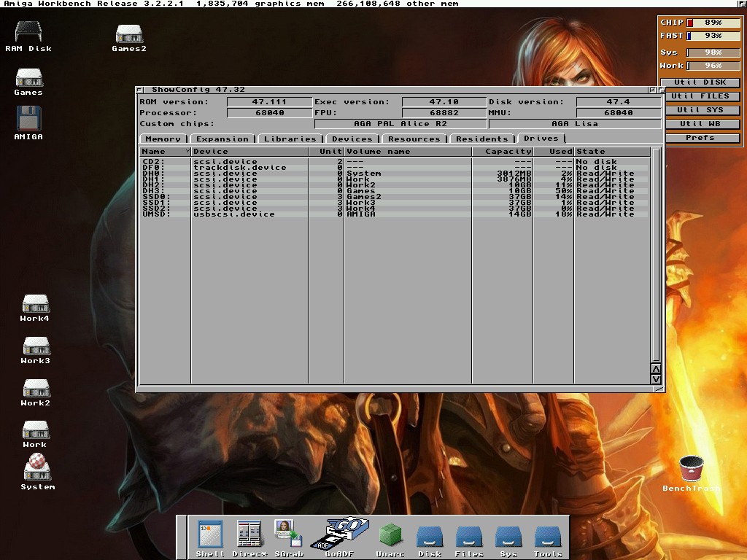
Task: Click the Volume name column header
Action: [x=409, y=152]
